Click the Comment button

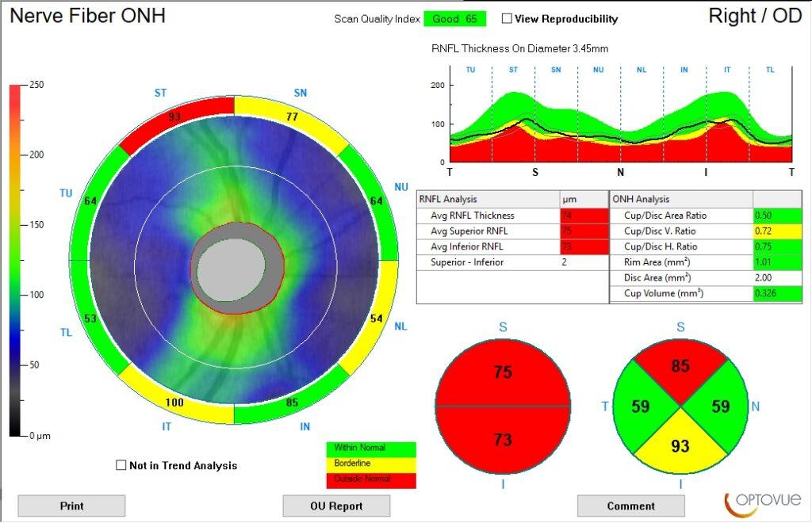tap(630, 506)
